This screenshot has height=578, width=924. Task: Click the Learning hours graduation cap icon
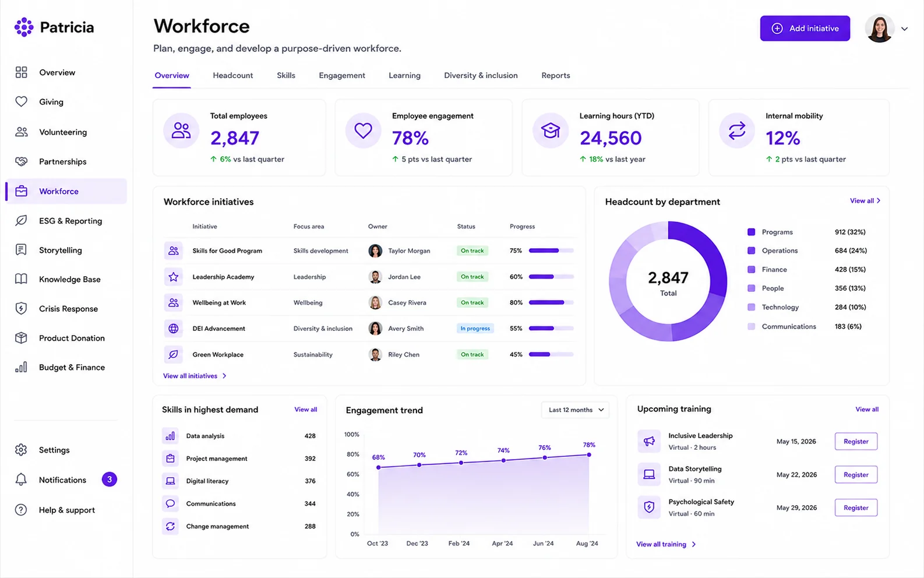click(551, 131)
